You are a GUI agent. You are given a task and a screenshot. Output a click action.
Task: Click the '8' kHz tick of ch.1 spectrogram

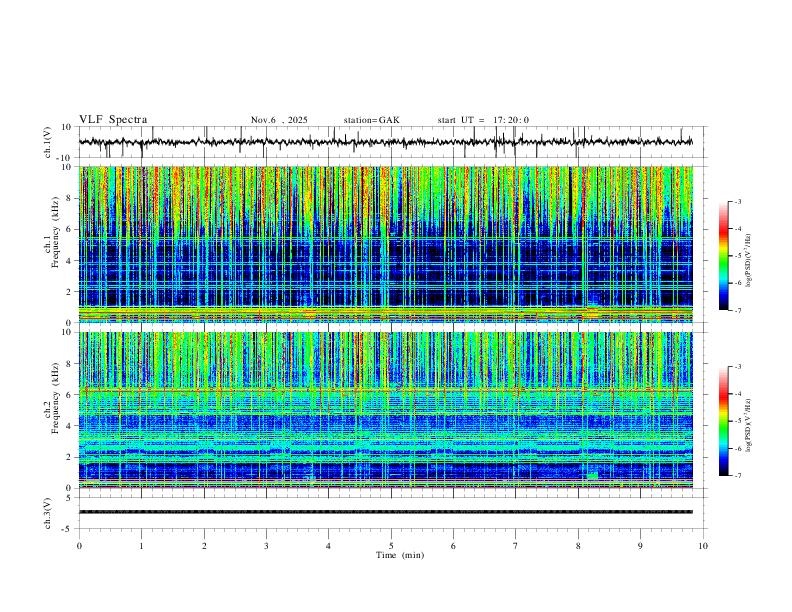[69, 198]
